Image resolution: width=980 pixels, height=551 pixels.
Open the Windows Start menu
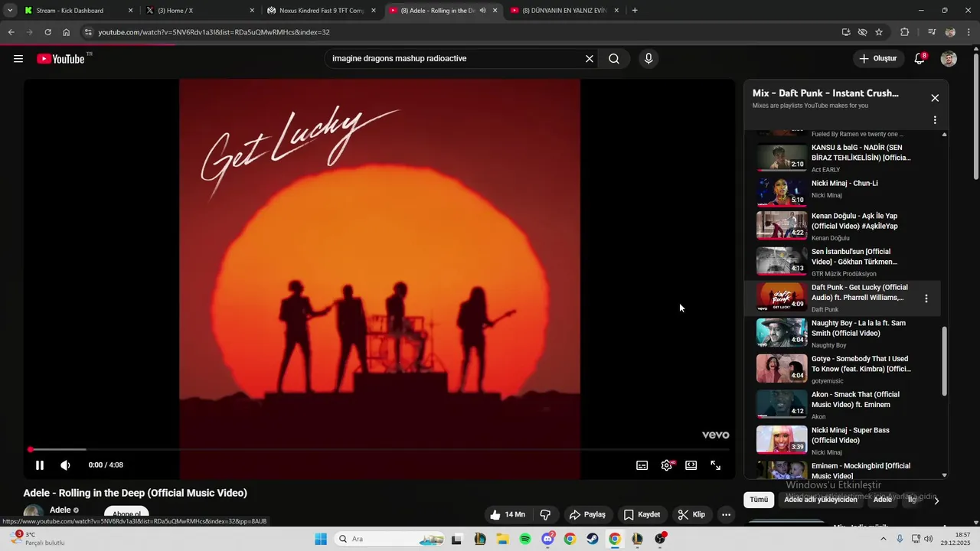pyautogui.click(x=320, y=539)
